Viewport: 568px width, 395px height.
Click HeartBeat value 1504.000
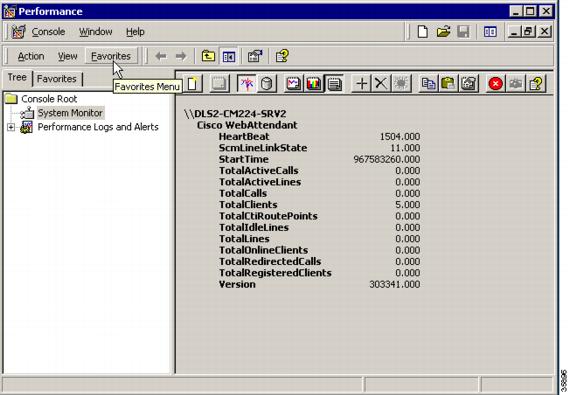point(400,137)
